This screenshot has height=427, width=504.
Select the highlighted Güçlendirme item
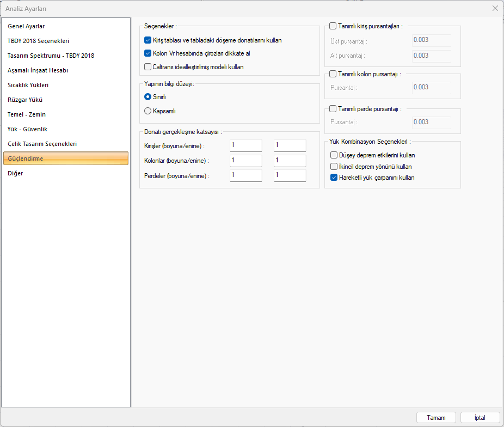click(65, 158)
